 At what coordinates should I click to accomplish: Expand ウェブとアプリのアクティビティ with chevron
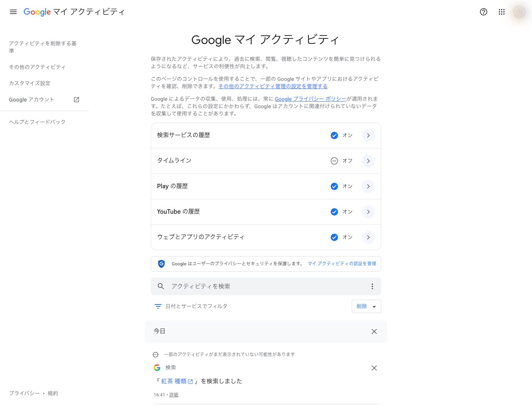click(x=368, y=237)
